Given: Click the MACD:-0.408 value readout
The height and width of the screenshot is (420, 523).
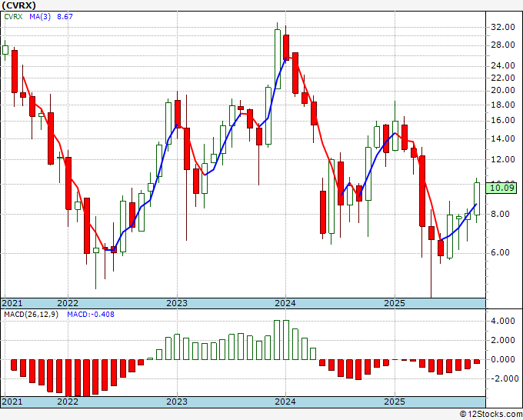Looking at the screenshot, I should coord(91,315).
